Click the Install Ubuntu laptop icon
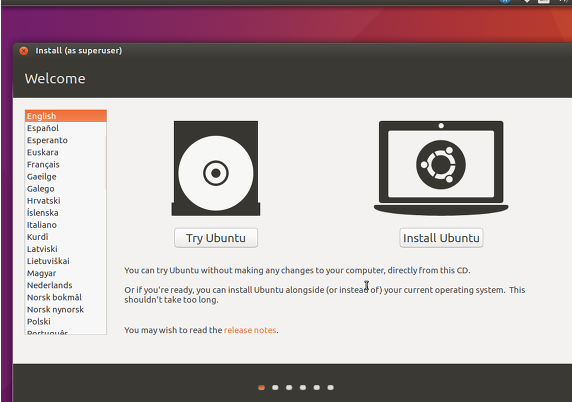Image resolution: width=572 pixels, height=402 pixels. (441, 168)
